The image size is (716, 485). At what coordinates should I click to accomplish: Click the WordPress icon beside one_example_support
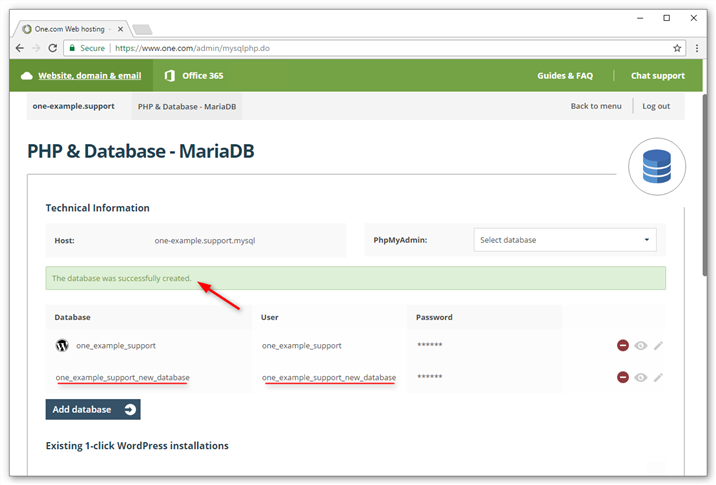click(62, 346)
